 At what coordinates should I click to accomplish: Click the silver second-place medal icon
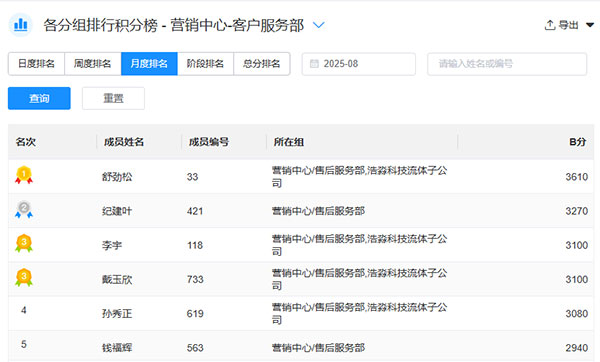point(24,210)
